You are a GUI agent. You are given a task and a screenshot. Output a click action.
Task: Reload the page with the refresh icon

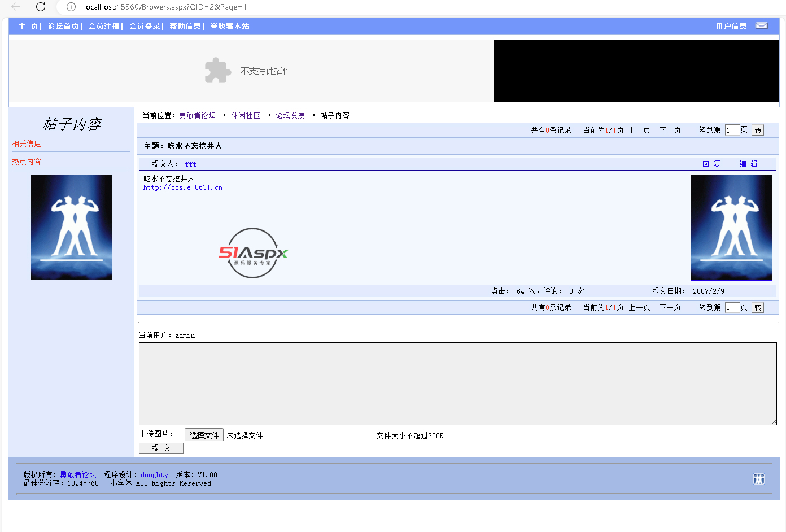[x=41, y=7]
